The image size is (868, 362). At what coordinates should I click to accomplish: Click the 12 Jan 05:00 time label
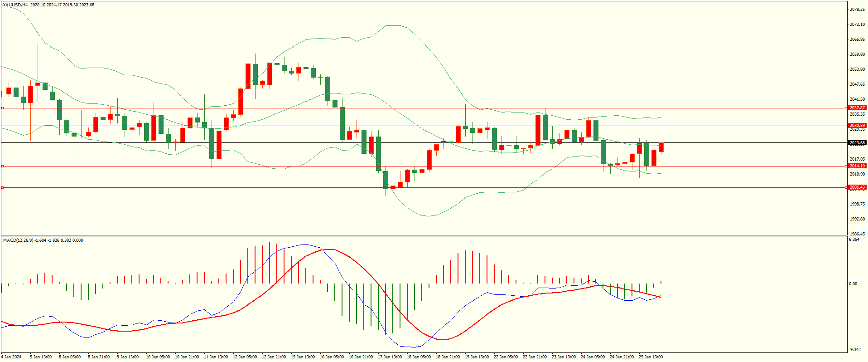[x=245, y=357]
